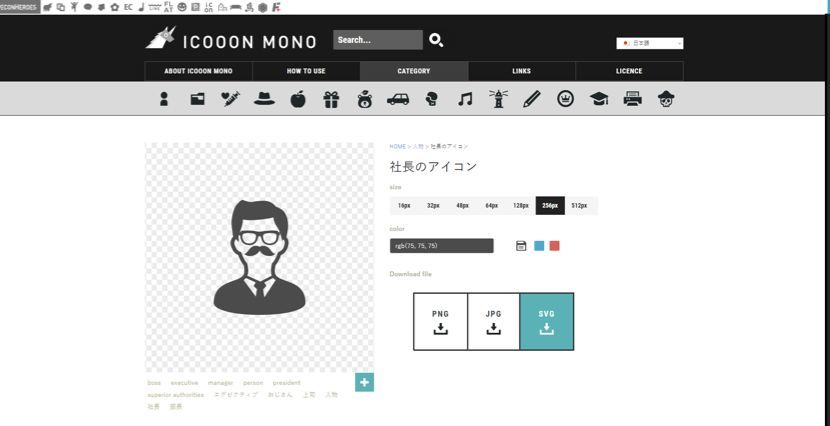Open the gift box category icon

(331, 99)
